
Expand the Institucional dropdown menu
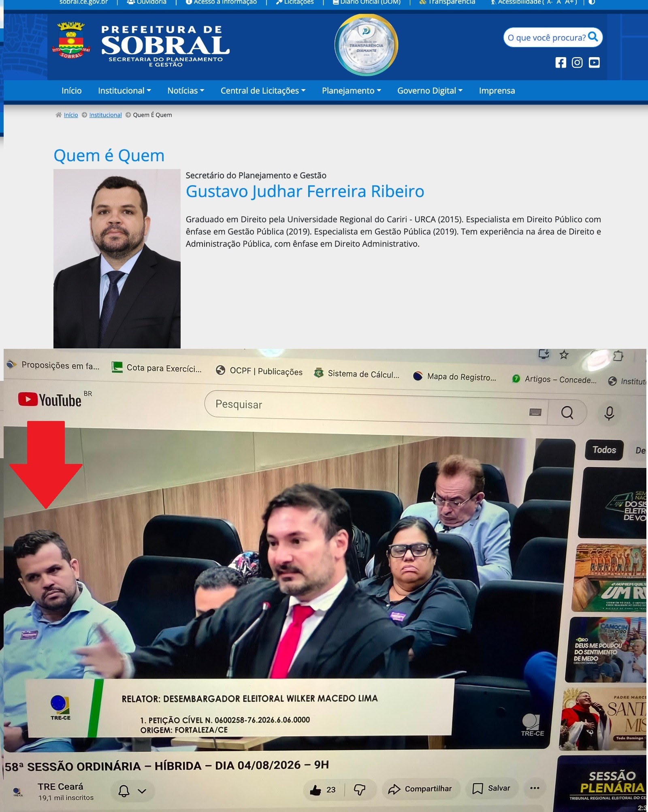(x=124, y=91)
